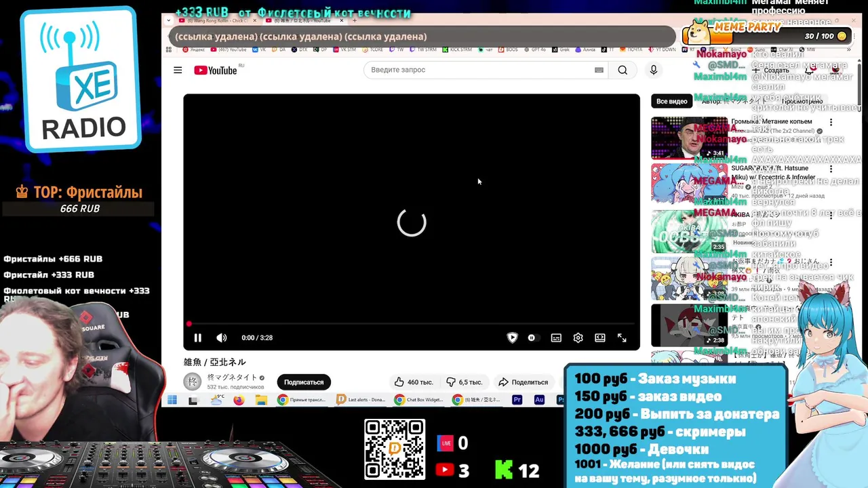Image resolution: width=868 pixels, height=488 pixels.
Task: Click the shield extension icon in player
Action: pyautogui.click(x=512, y=338)
